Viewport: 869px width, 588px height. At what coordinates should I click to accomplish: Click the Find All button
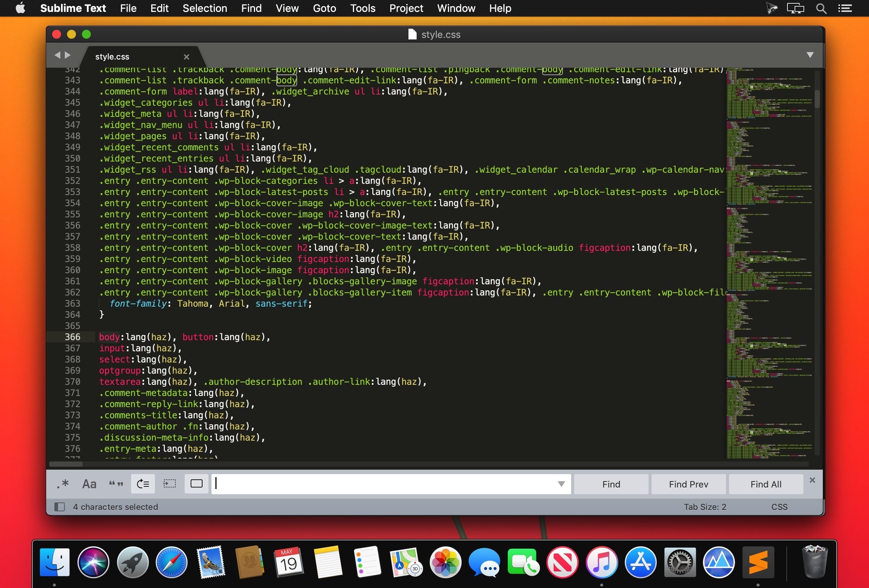click(765, 484)
